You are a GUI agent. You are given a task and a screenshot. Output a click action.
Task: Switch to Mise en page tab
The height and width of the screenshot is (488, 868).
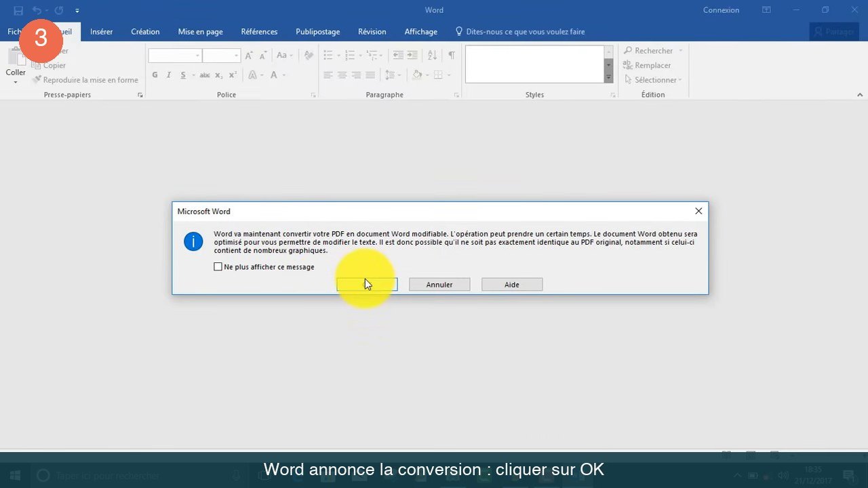pyautogui.click(x=200, y=32)
